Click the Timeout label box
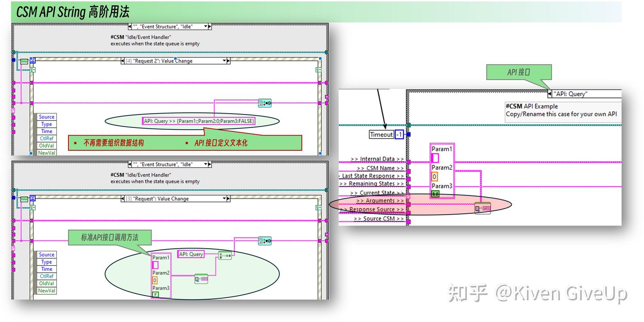This screenshot has width=644, height=322. click(x=381, y=134)
